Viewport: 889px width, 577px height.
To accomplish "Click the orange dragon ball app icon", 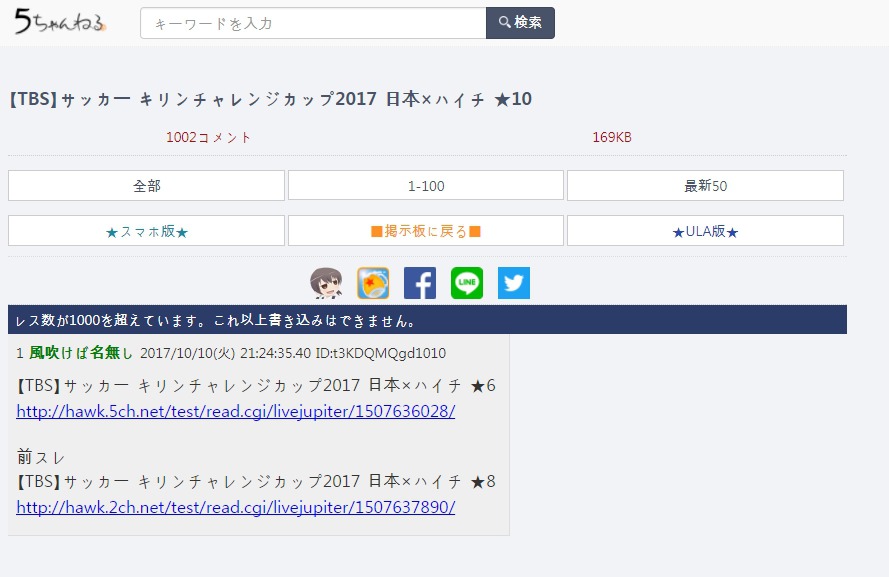I will click(373, 283).
